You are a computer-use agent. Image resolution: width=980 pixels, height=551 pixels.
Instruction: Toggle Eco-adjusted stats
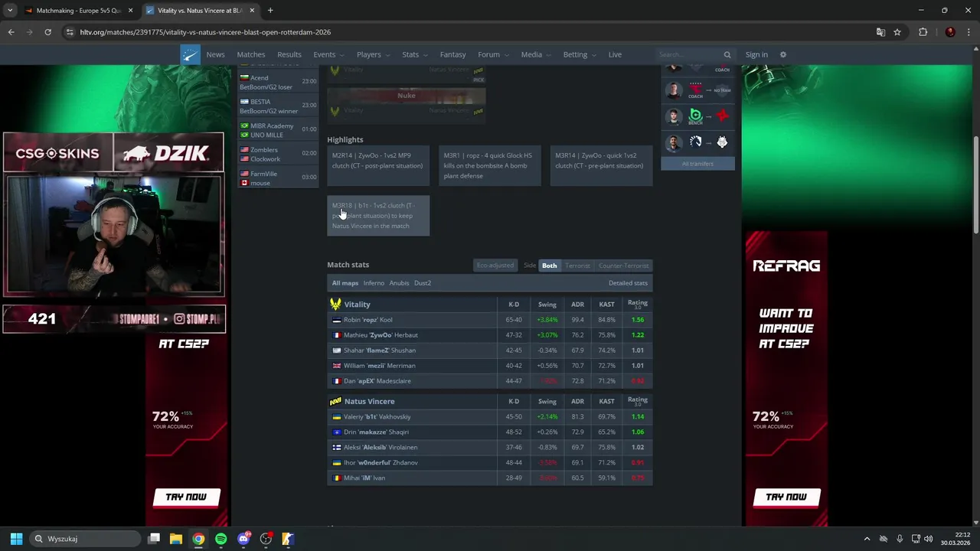pyautogui.click(x=495, y=266)
